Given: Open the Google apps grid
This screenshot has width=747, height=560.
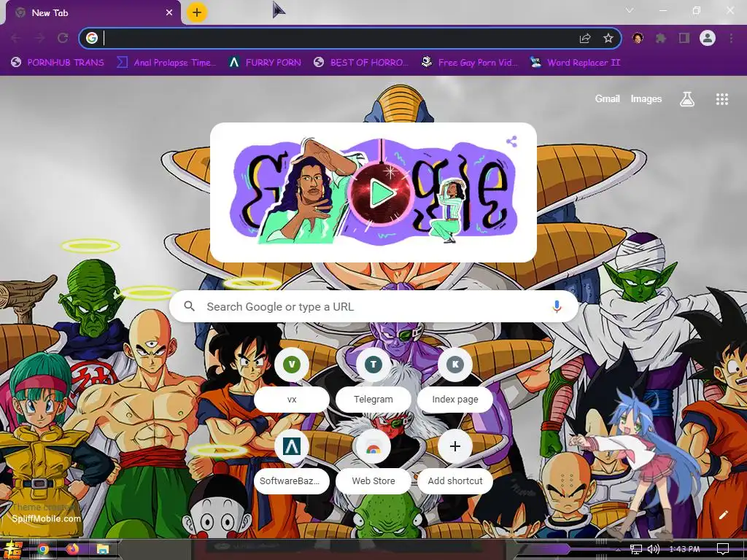Looking at the screenshot, I should (721, 99).
